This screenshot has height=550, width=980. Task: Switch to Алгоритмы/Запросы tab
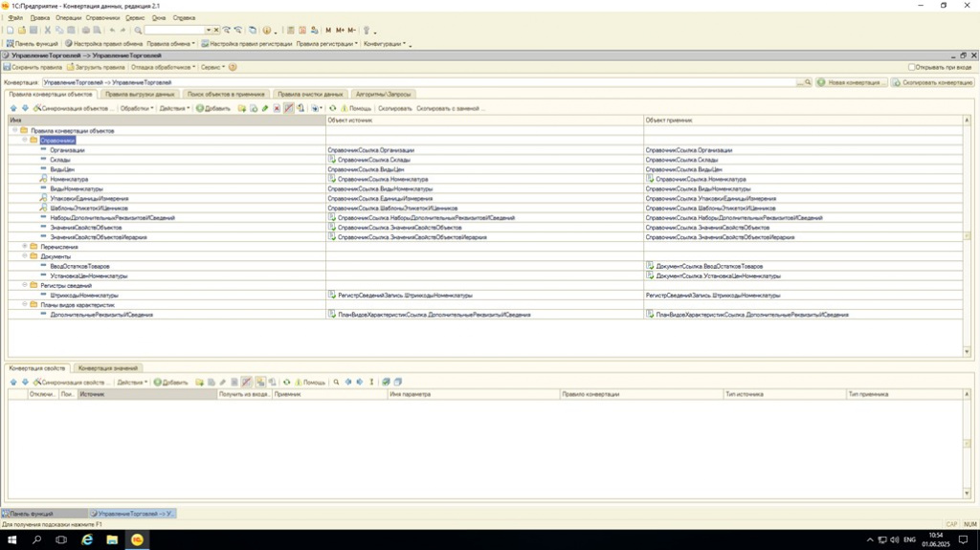coord(383,95)
